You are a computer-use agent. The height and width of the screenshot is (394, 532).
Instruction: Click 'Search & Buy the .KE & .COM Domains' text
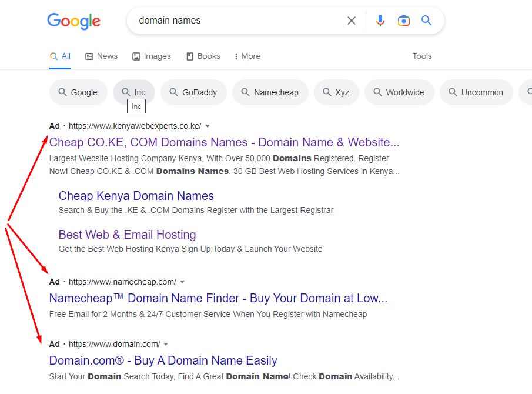(x=196, y=211)
